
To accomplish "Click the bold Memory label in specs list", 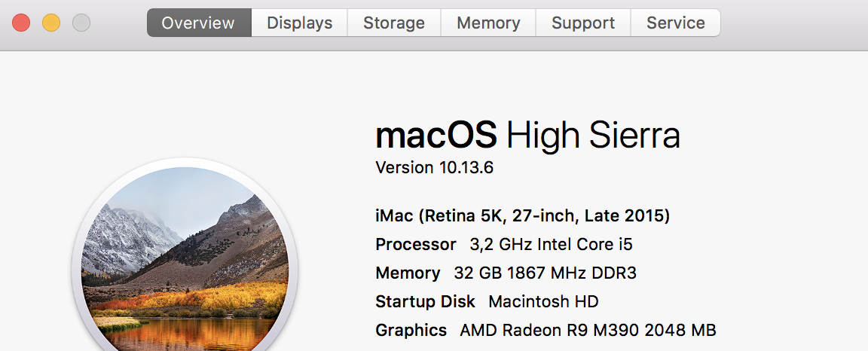I will coord(408,273).
